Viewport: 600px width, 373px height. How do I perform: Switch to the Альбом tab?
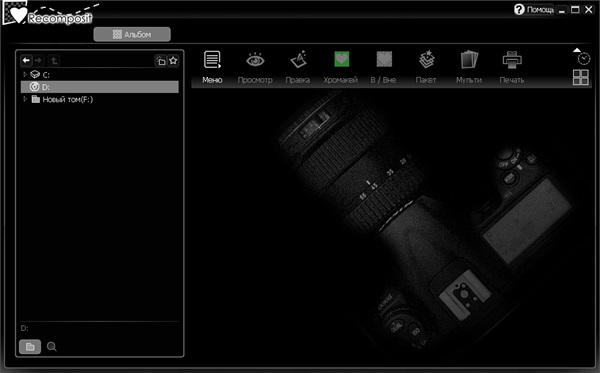(132, 34)
